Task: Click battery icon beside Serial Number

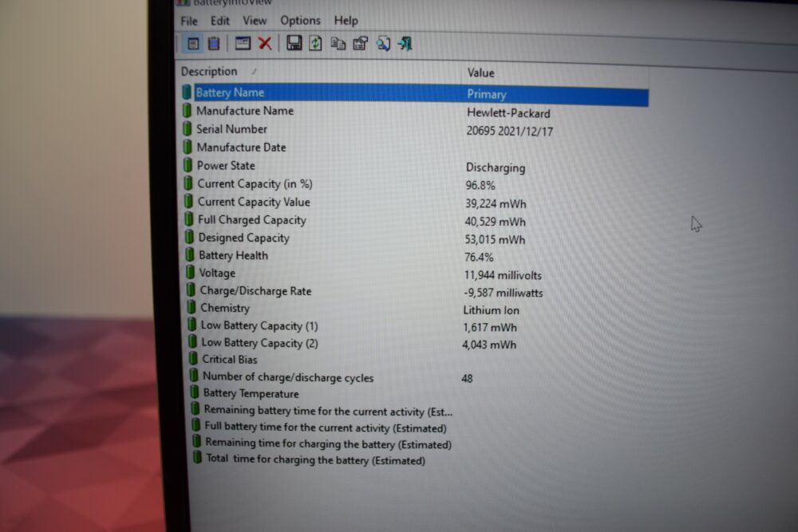Action: pos(187,128)
